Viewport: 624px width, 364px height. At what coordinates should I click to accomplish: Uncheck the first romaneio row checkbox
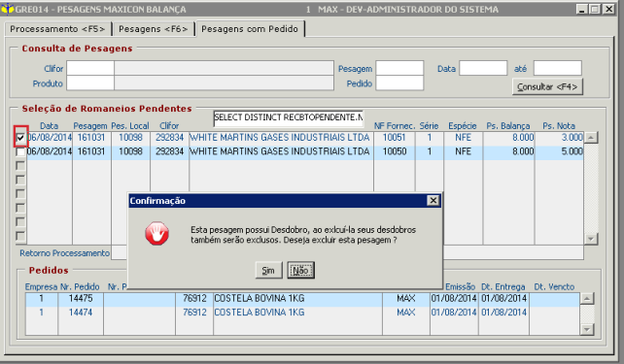pyautogui.click(x=20, y=138)
